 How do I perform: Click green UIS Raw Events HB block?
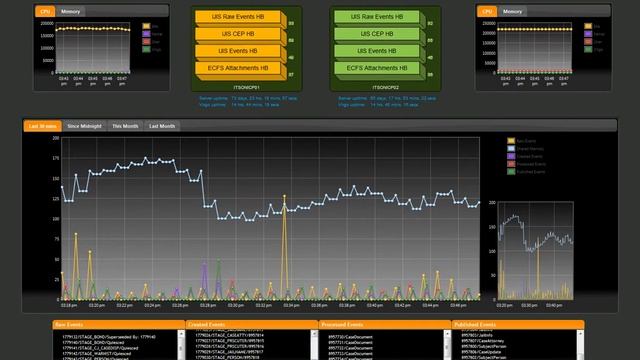[377, 17]
